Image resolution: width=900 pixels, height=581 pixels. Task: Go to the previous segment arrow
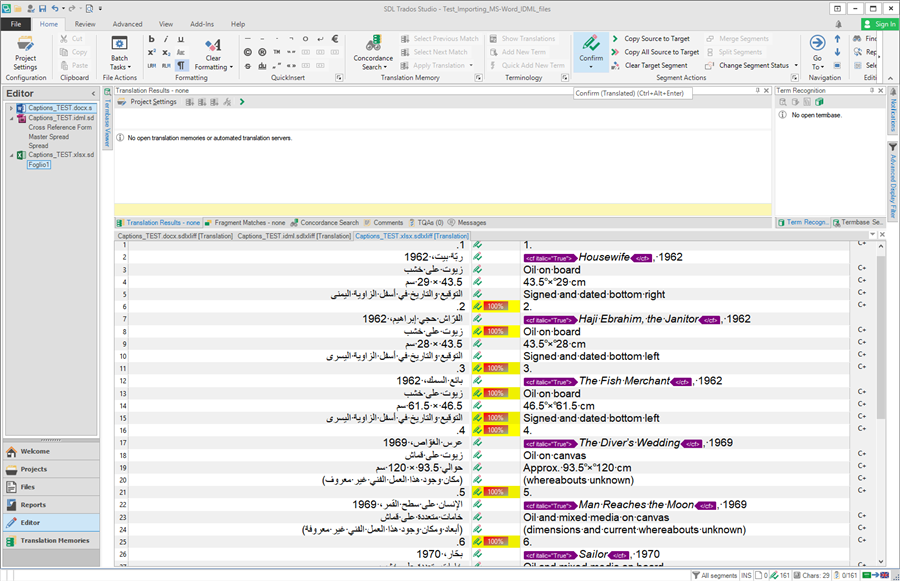tap(837, 39)
